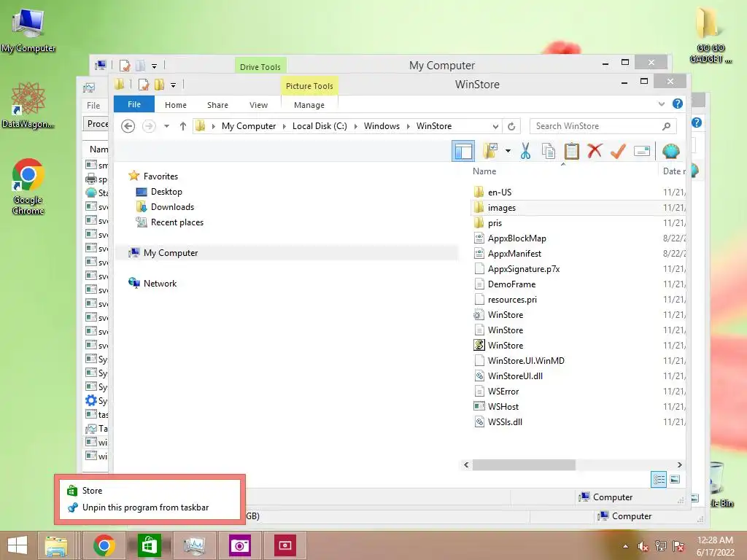
Task: Select the WSHost application file
Action: click(503, 407)
